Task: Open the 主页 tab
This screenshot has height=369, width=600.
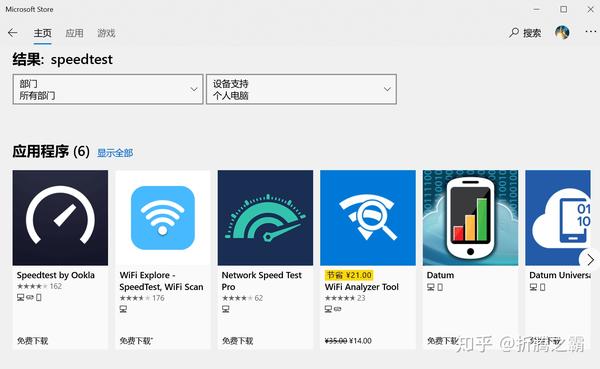Action: (x=42, y=33)
